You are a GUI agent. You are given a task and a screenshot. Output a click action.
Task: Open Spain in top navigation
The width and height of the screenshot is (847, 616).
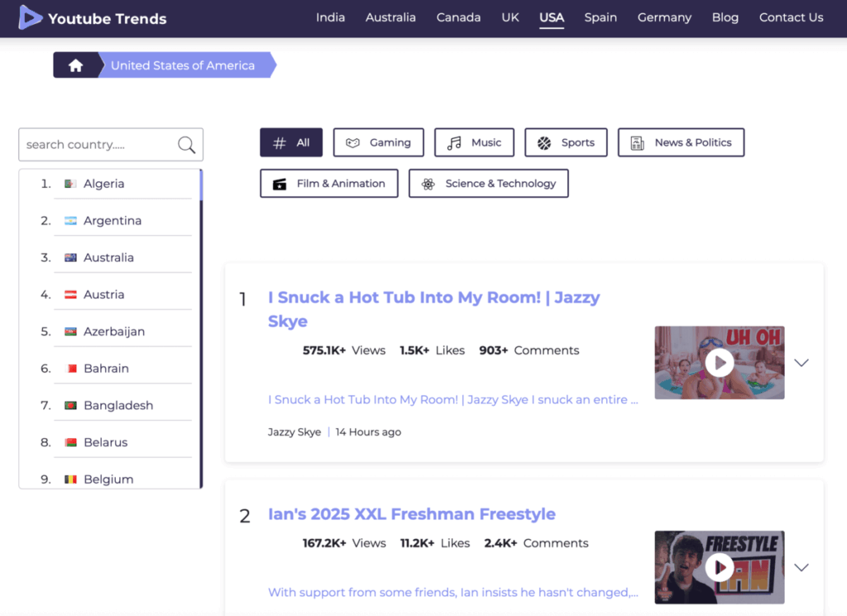click(601, 18)
